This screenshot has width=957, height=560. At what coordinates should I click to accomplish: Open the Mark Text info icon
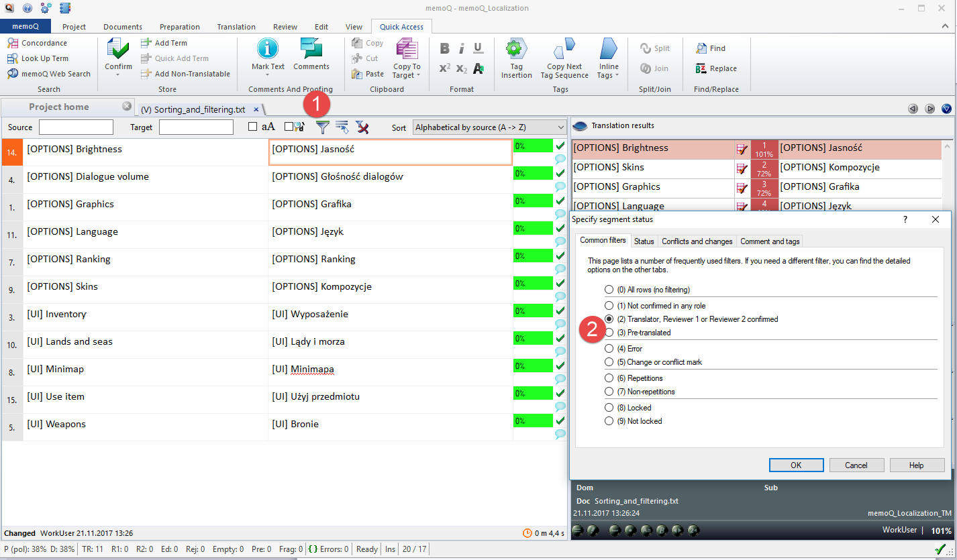(x=268, y=48)
